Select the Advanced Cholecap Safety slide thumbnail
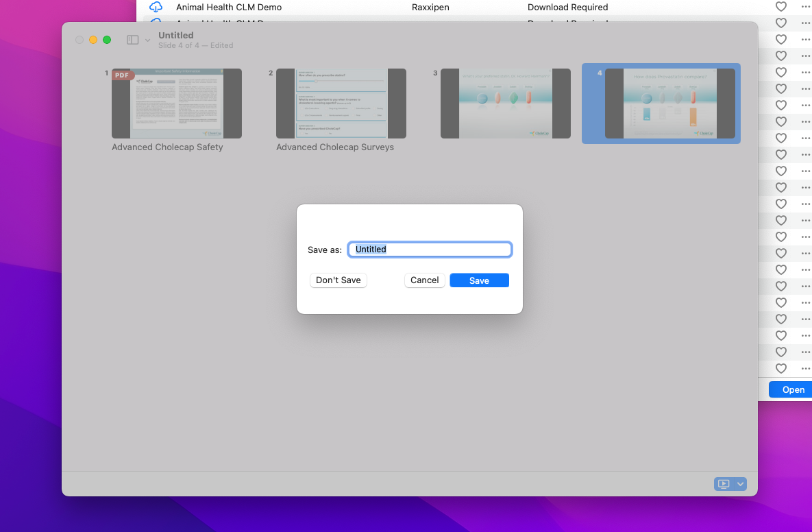 click(177, 104)
